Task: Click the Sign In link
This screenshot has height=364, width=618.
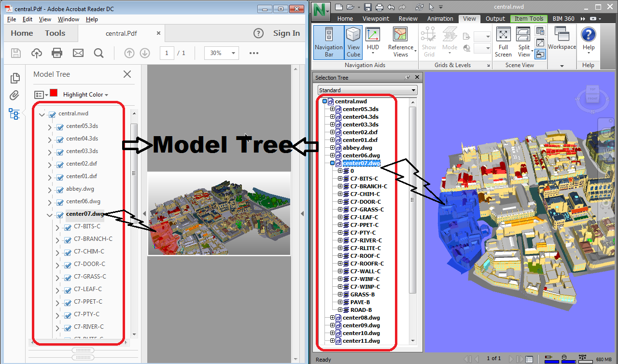Action: pyautogui.click(x=286, y=33)
